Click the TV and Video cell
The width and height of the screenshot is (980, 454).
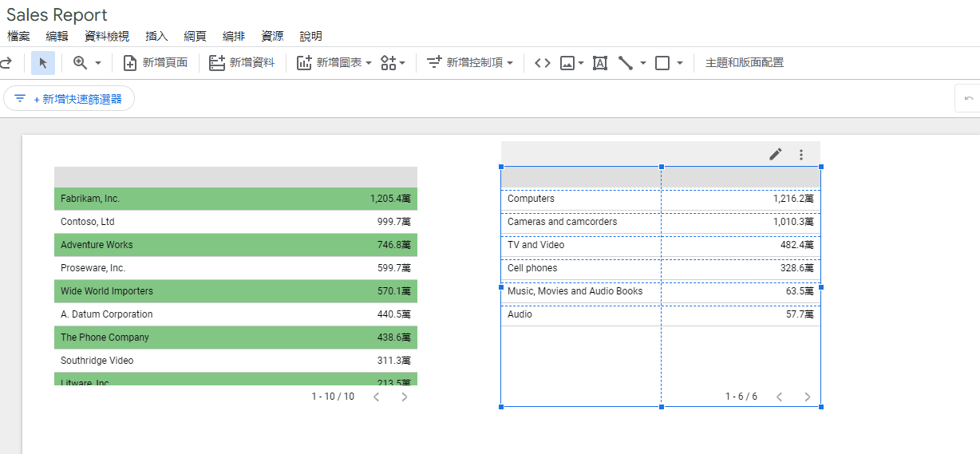tap(535, 245)
